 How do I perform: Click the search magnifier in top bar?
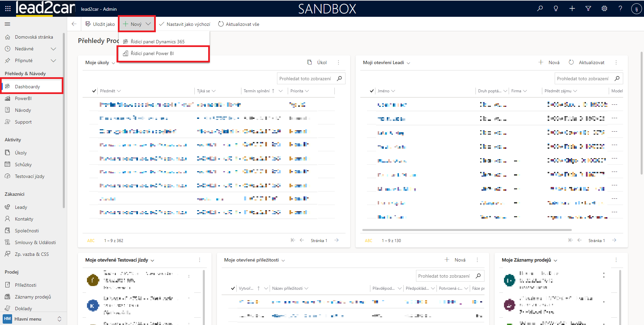540,9
